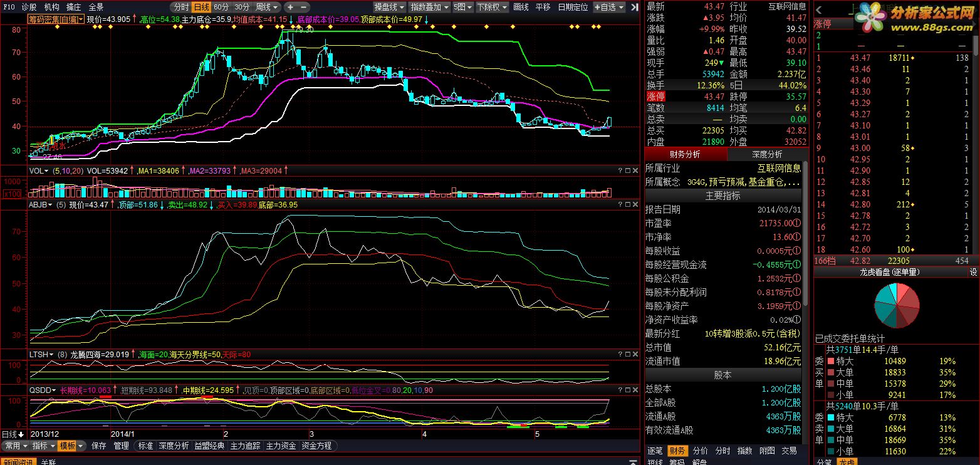Open the 周线 period dropdown
The width and height of the screenshot is (980, 465).
tap(267, 7)
